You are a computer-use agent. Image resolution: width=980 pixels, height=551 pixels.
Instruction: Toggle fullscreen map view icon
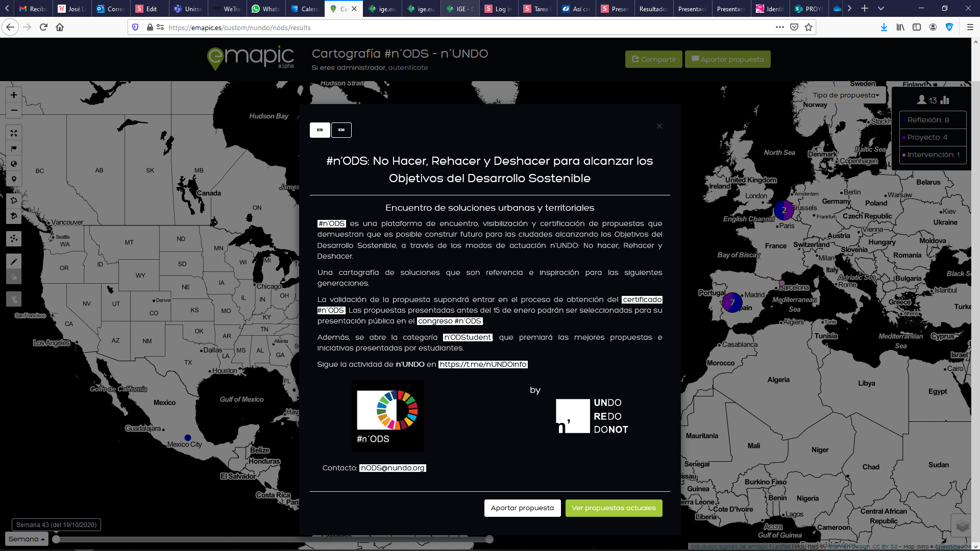tap(14, 133)
